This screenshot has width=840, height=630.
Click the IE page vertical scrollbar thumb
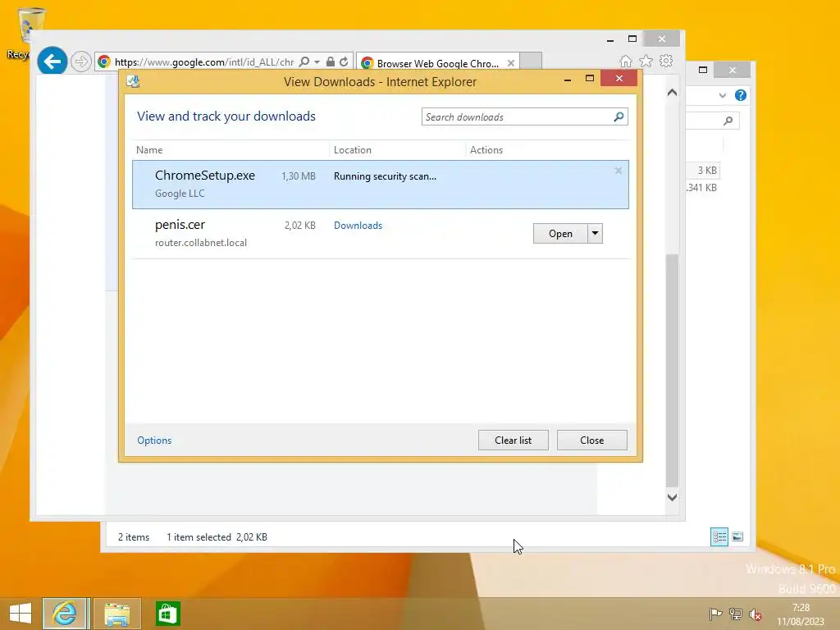pos(673,371)
